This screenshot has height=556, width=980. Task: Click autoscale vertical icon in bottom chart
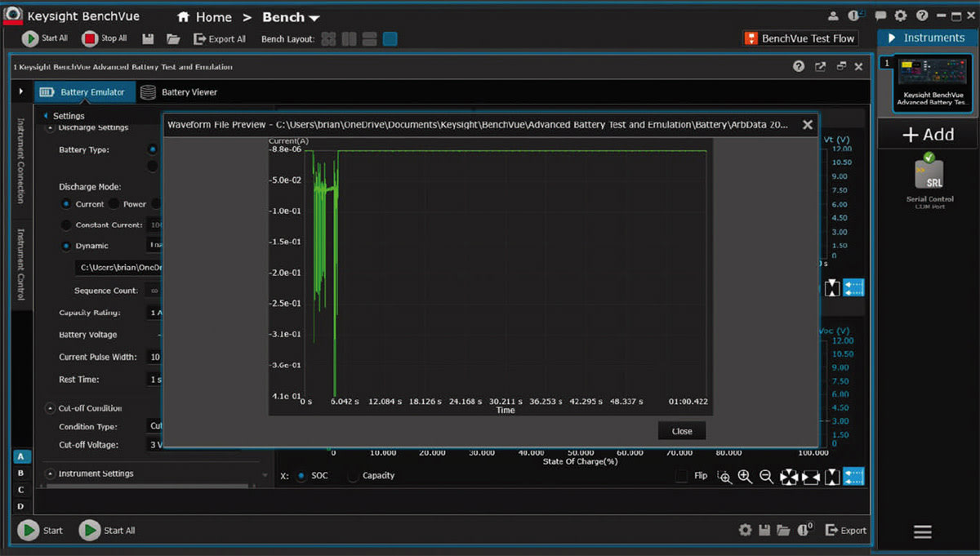tap(832, 477)
